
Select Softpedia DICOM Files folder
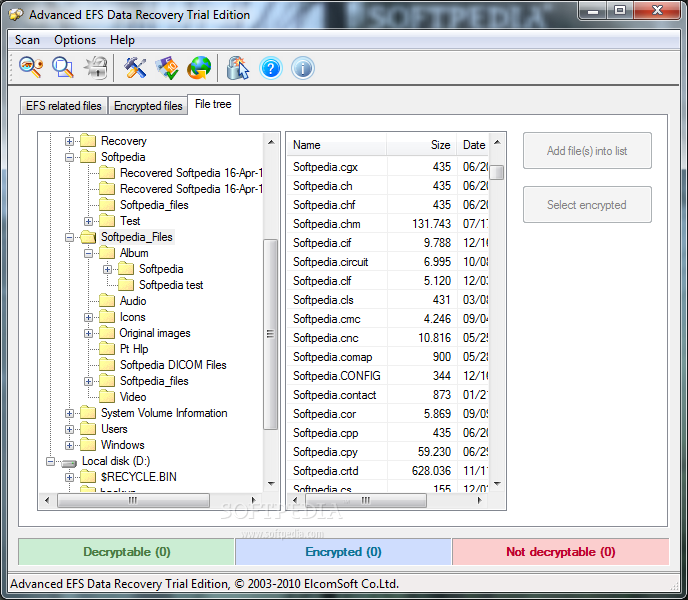pyautogui.click(x=173, y=365)
